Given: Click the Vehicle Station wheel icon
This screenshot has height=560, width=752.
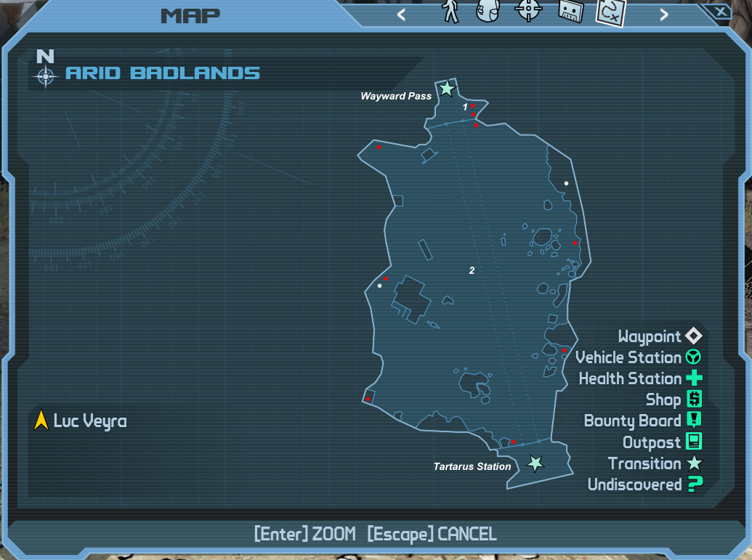Looking at the screenshot, I should (694, 357).
